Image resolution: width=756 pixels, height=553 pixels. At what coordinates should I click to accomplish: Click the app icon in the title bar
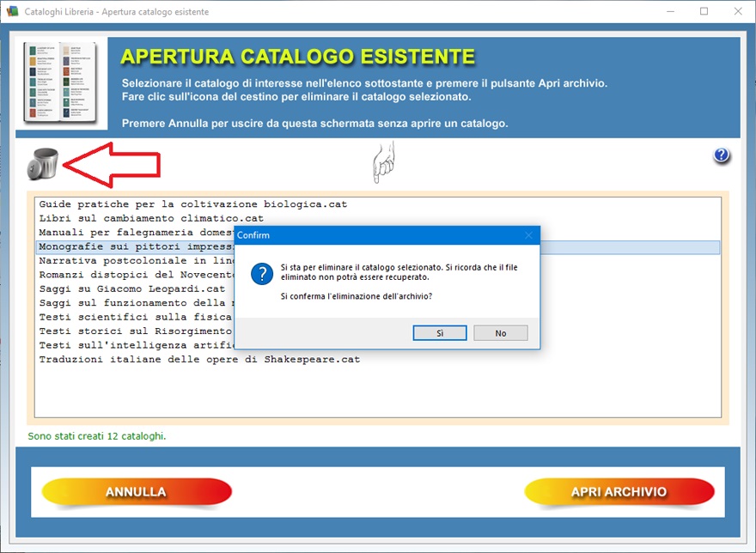[x=12, y=12]
